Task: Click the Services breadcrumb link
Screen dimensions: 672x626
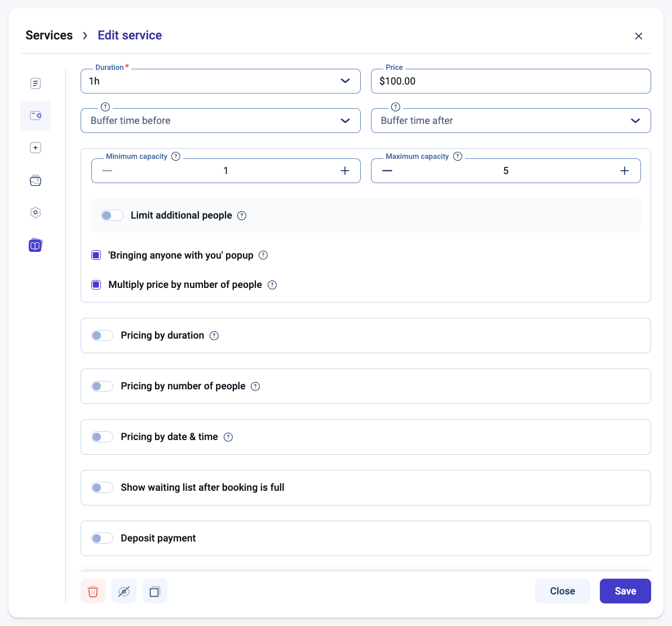Action: click(49, 35)
